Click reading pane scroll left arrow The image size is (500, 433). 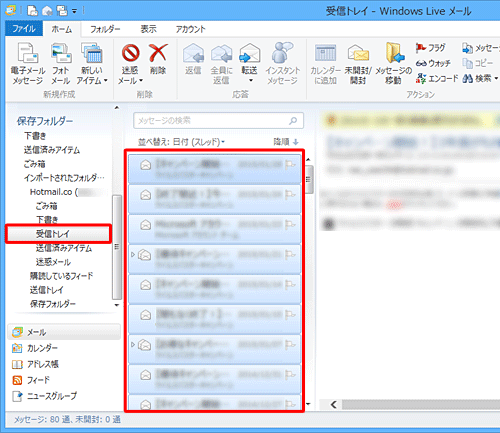[333, 405]
